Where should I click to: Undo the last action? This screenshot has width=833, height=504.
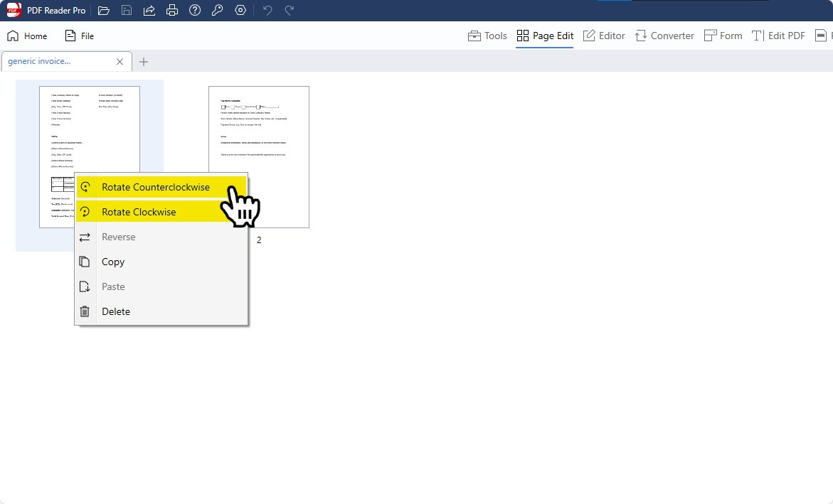click(x=267, y=10)
